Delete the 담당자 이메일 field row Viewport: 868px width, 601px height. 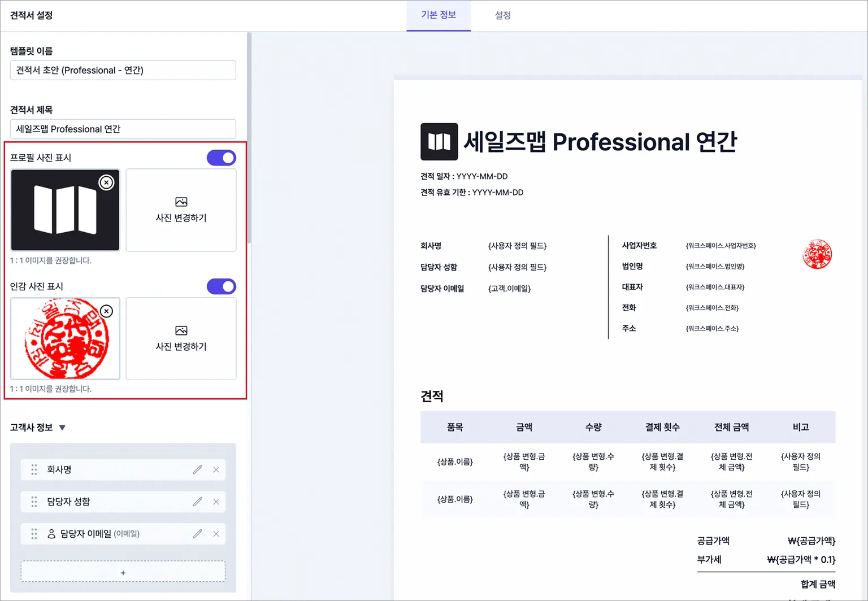tap(216, 534)
